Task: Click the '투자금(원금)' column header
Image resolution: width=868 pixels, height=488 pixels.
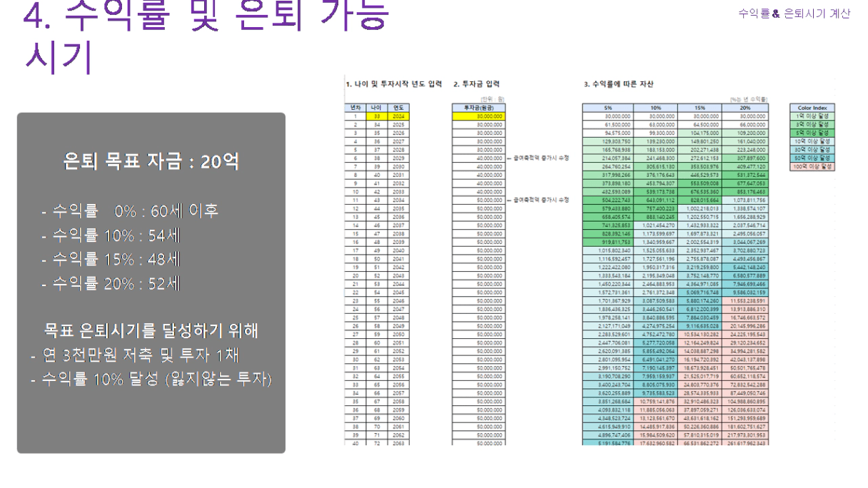Action: [478, 108]
